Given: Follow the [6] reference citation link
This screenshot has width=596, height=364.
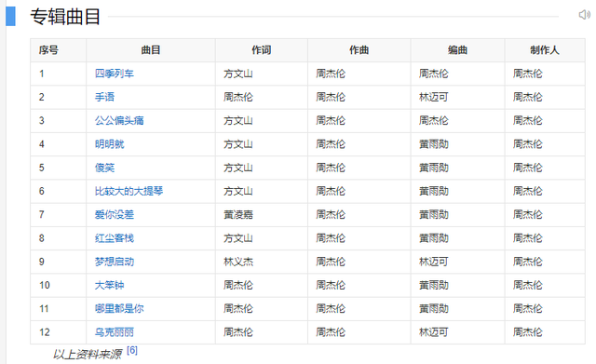Looking at the screenshot, I should (x=132, y=350).
